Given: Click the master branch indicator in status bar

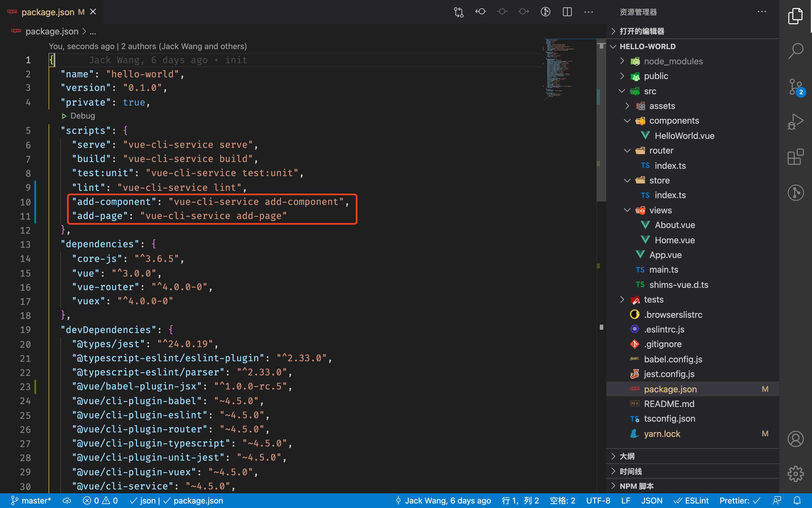Looking at the screenshot, I should click(31, 501).
